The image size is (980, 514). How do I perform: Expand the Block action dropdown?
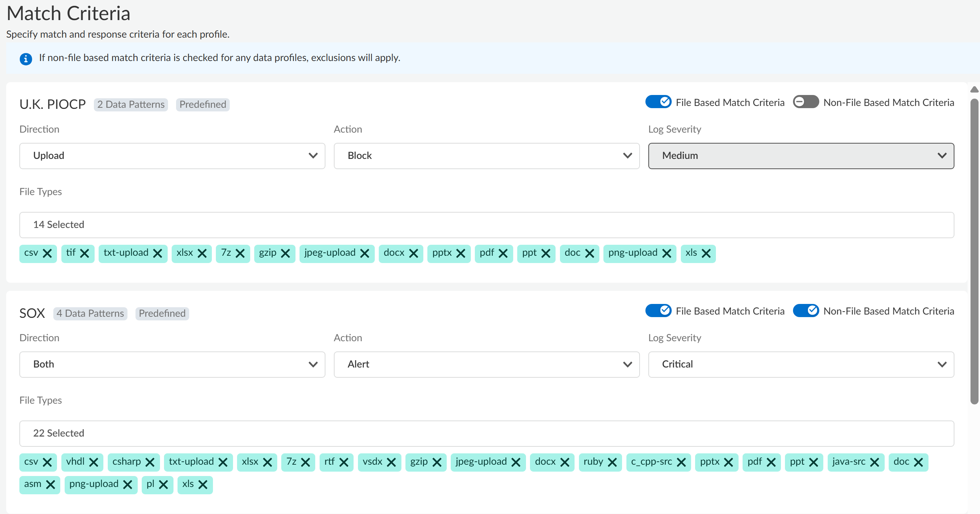click(x=486, y=156)
